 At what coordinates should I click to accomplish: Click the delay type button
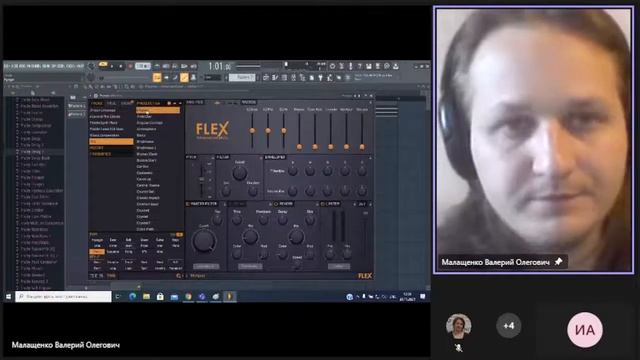pyautogui.click(x=250, y=266)
